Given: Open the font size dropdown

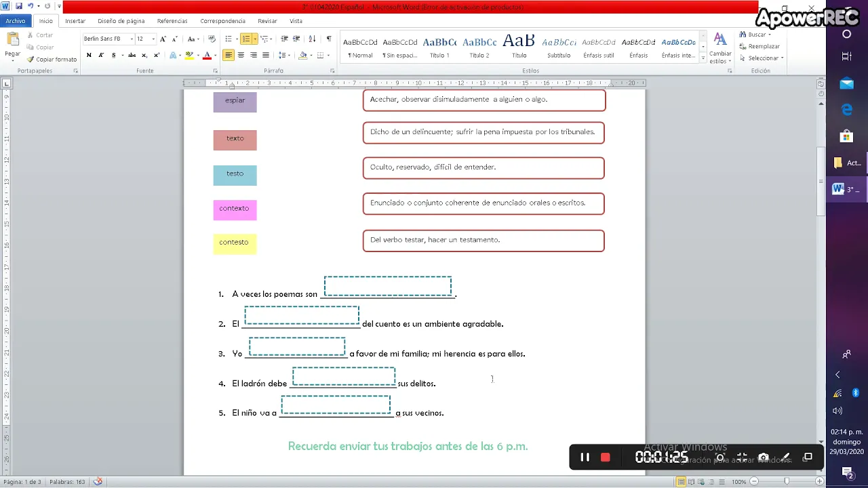Looking at the screenshot, I should 153,39.
